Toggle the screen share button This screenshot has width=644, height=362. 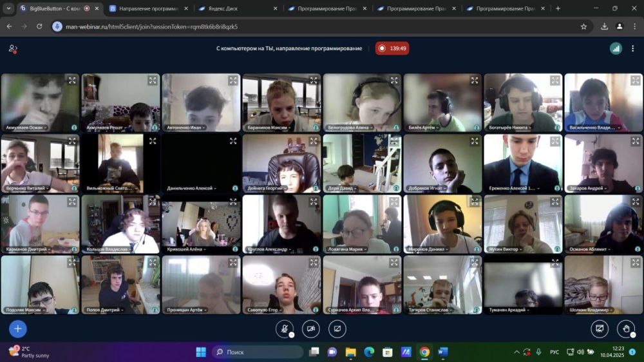[337, 329]
